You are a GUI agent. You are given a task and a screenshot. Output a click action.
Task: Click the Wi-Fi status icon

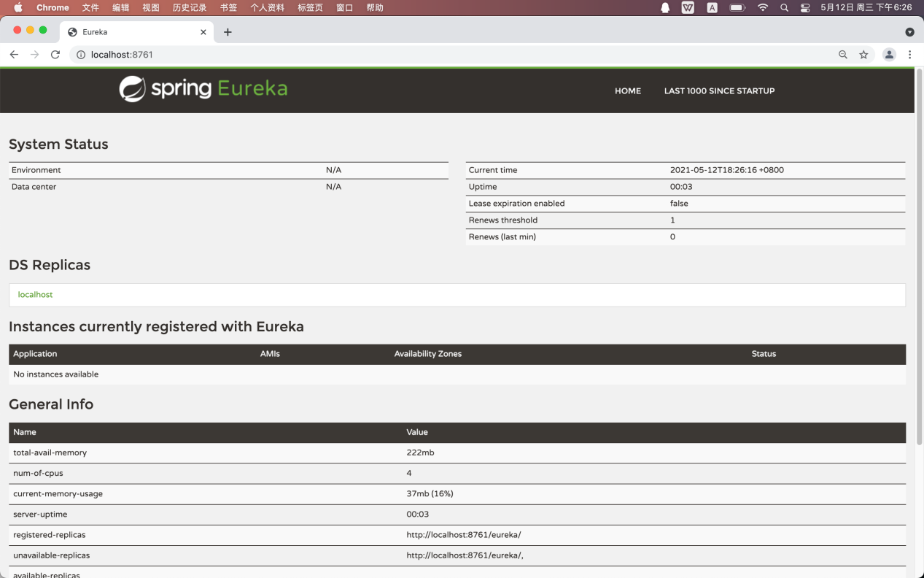pos(763,7)
